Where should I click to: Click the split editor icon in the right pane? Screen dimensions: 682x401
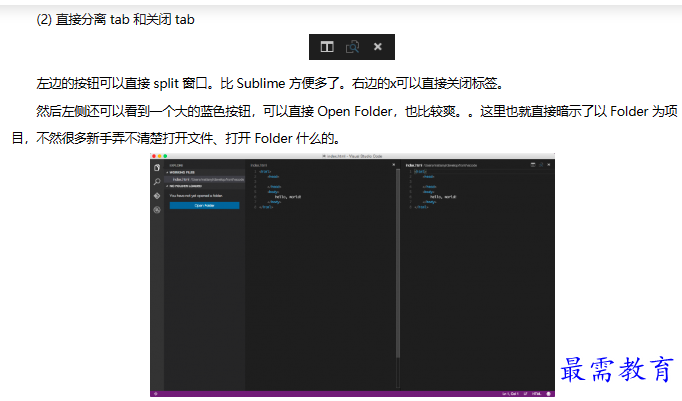pyautogui.click(x=533, y=165)
